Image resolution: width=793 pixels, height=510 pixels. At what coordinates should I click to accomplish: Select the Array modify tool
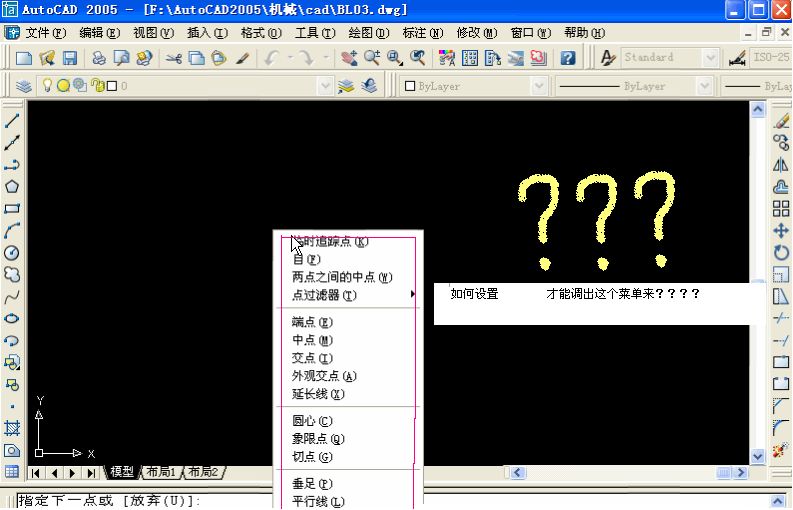[781, 208]
